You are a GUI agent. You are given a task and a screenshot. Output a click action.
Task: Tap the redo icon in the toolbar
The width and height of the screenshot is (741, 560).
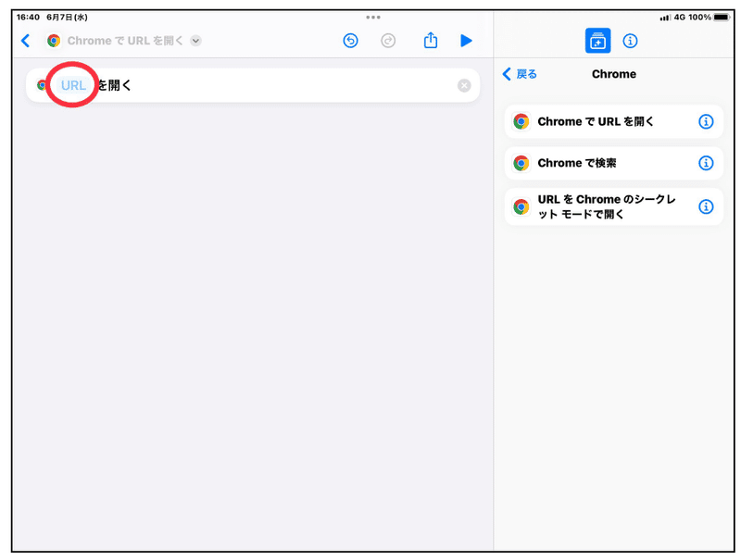coord(388,41)
